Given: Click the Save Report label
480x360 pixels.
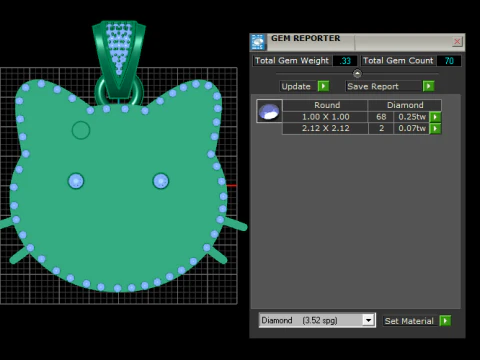Looking at the screenshot, I should coord(373,86).
